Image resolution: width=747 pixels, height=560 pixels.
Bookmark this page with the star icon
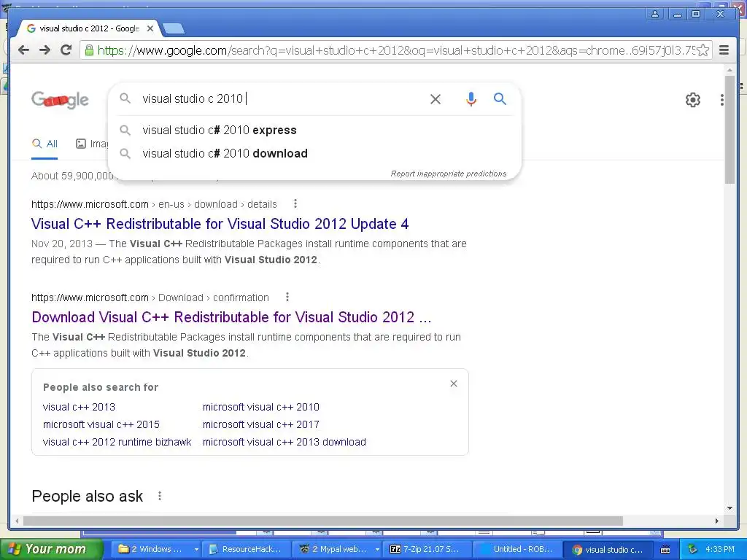coord(703,50)
